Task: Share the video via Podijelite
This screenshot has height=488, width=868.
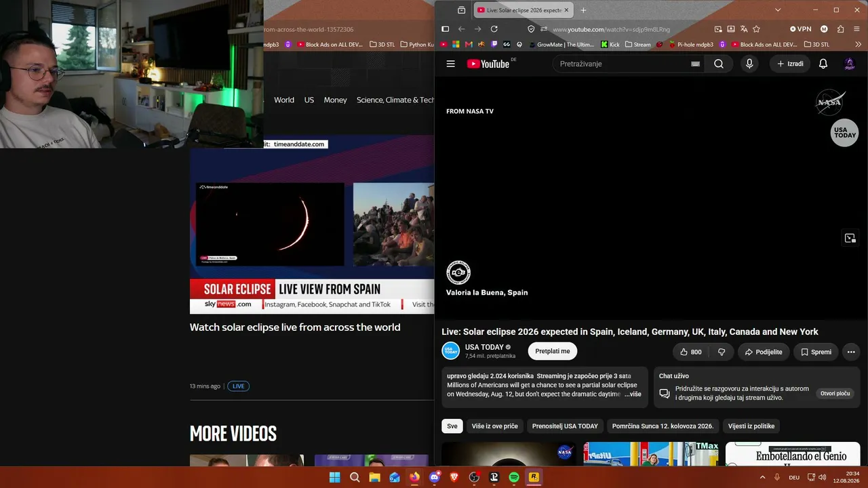Action: tap(764, 352)
